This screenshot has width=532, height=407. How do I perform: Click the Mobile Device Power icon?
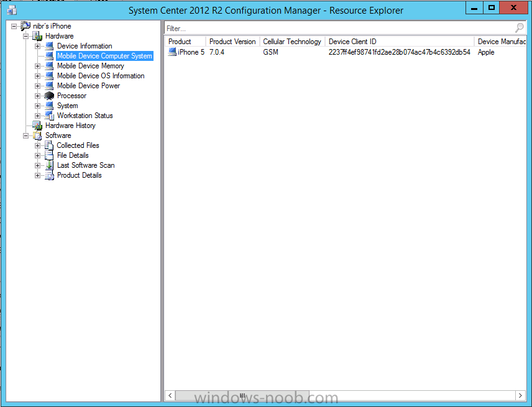(x=49, y=86)
